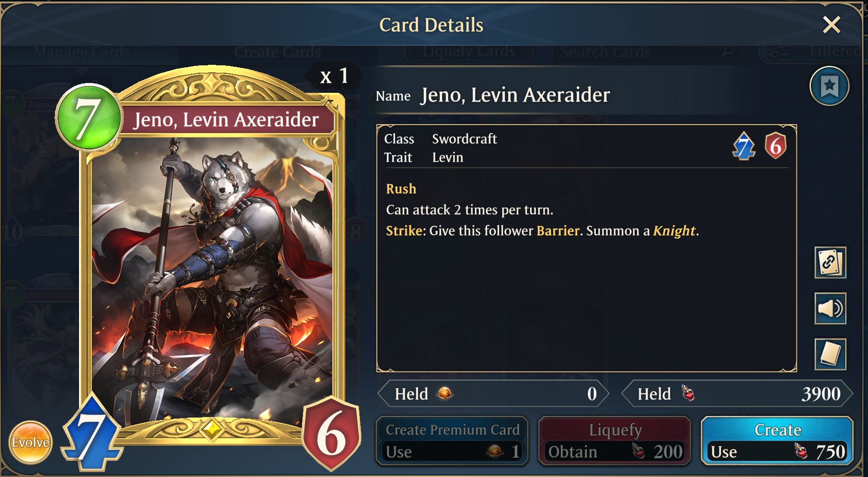Click the green cost 7 orb
868x477 pixels.
[89, 117]
